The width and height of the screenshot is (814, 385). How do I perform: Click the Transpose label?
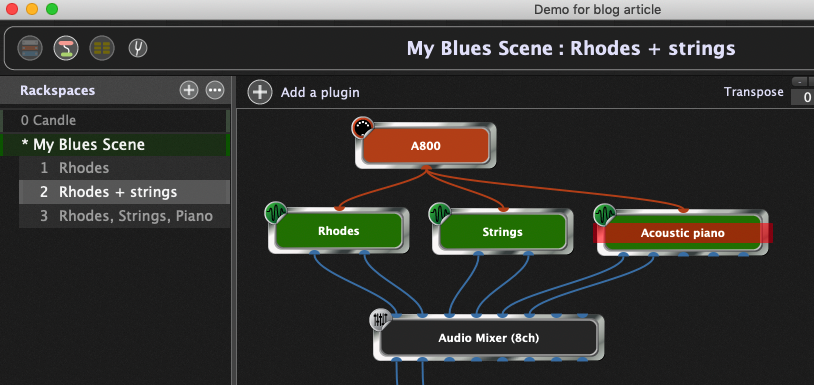tap(754, 92)
